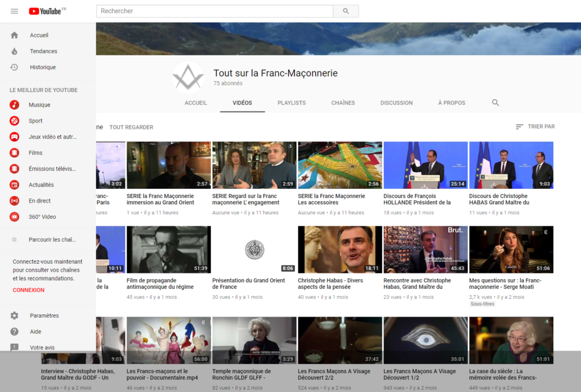Open Paramètres settings gear

[15, 315]
